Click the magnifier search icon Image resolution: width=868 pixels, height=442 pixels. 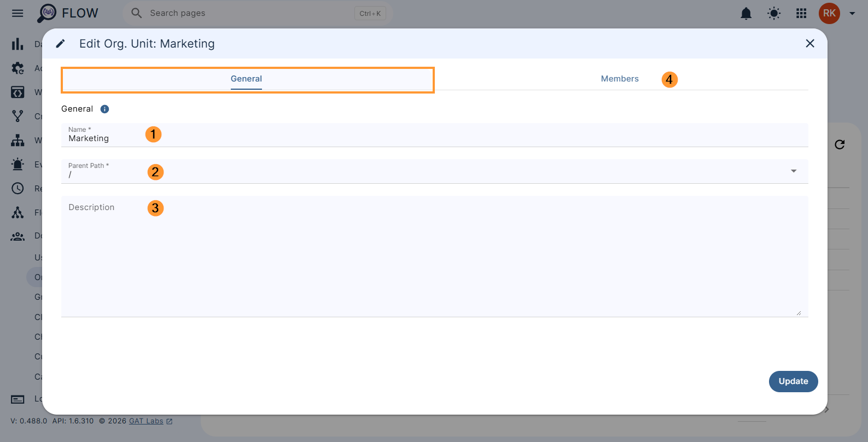pos(137,13)
